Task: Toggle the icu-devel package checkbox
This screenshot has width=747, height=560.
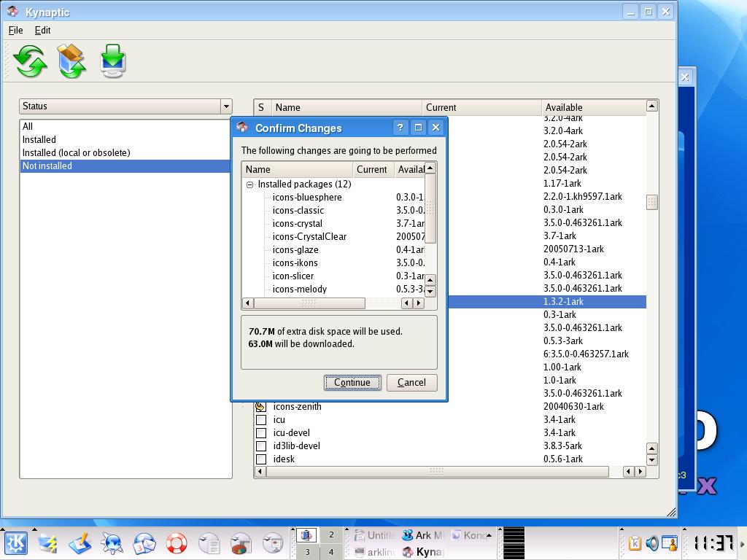Action: (x=261, y=433)
